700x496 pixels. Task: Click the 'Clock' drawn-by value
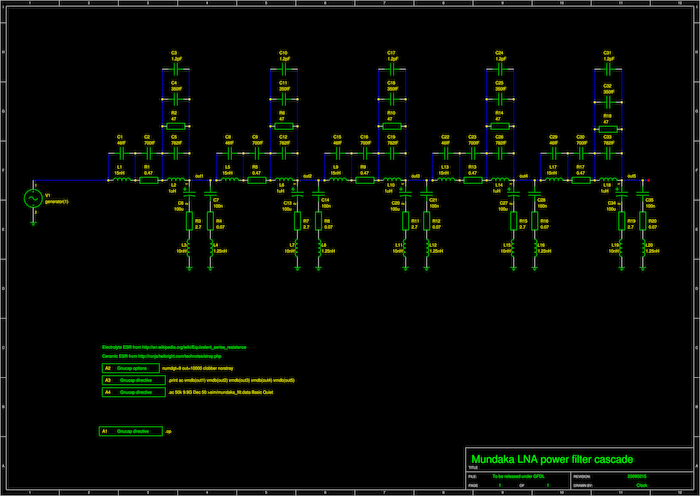642,485
